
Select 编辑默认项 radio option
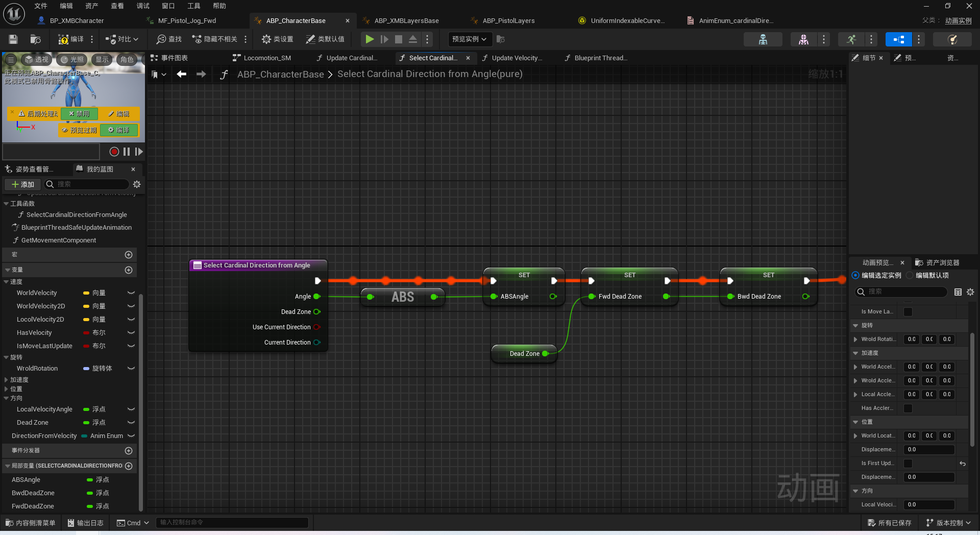pos(910,276)
